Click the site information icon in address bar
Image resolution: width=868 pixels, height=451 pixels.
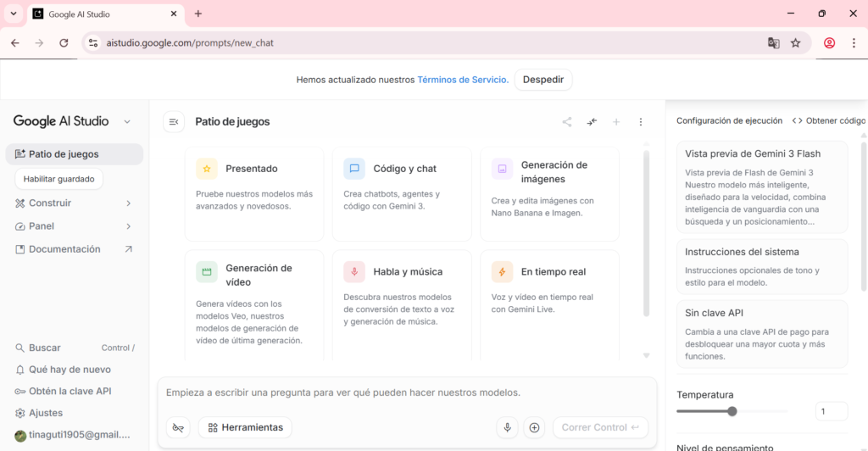click(93, 43)
